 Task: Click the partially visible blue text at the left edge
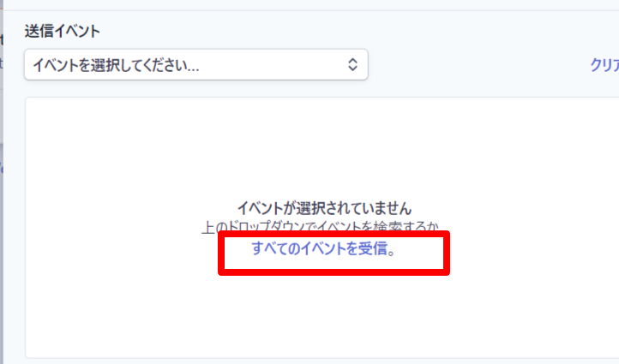pyautogui.click(x=1, y=169)
